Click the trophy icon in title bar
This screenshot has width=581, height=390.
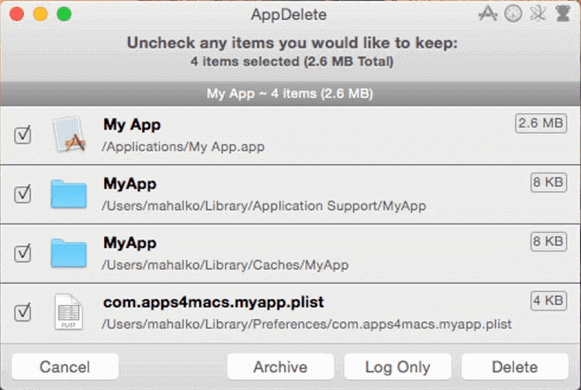(x=562, y=14)
